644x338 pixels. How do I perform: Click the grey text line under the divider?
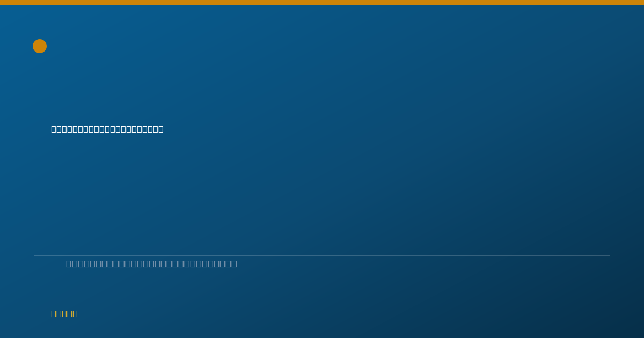151,263
